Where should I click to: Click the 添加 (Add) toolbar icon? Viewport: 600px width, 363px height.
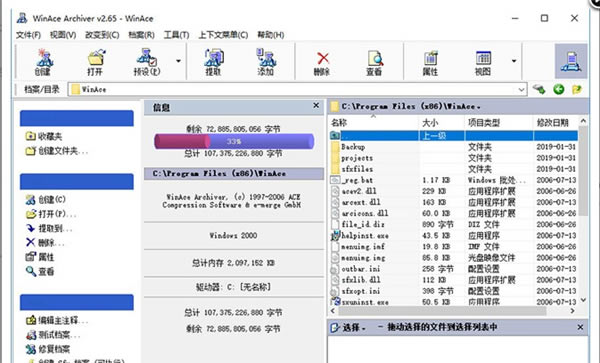(x=266, y=62)
